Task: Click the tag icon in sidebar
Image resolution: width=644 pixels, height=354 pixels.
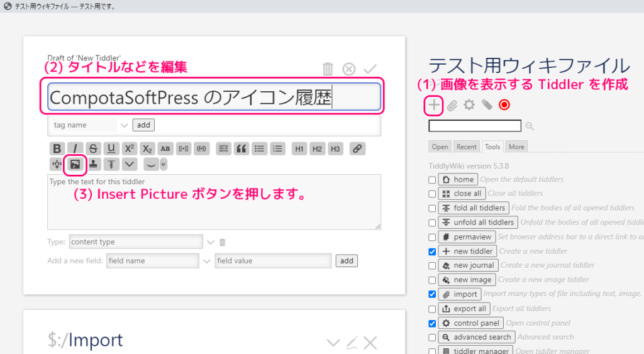Action: pos(487,105)
